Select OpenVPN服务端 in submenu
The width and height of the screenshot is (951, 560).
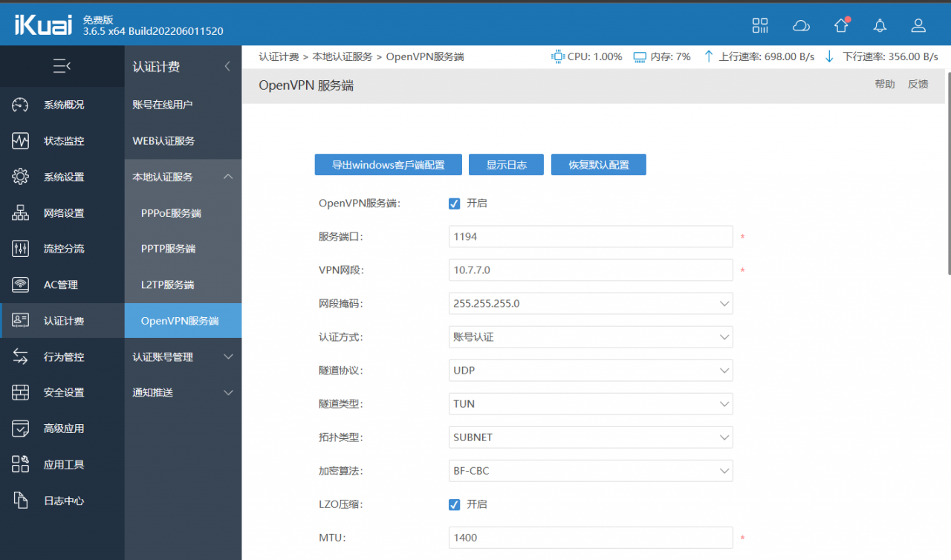[x=183, y=321]
